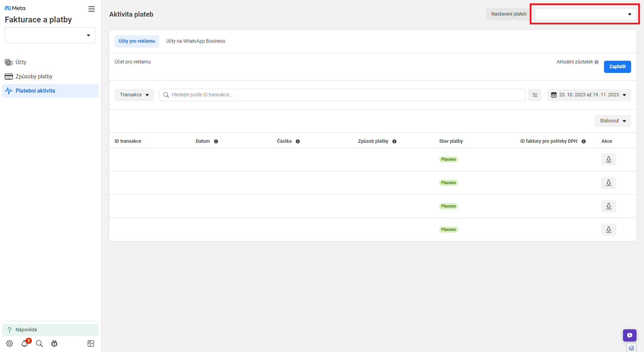Click the pulse icon for Platební aktivita

coord(9,91)
